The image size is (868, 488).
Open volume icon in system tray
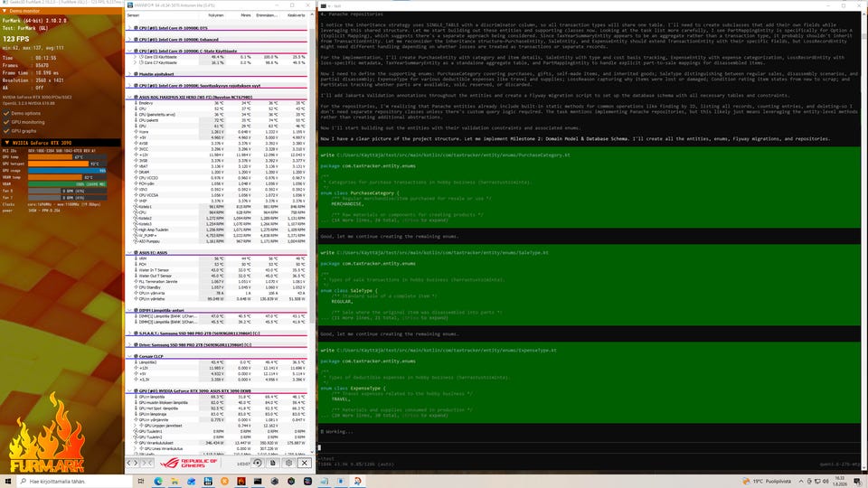coord(826,482)
